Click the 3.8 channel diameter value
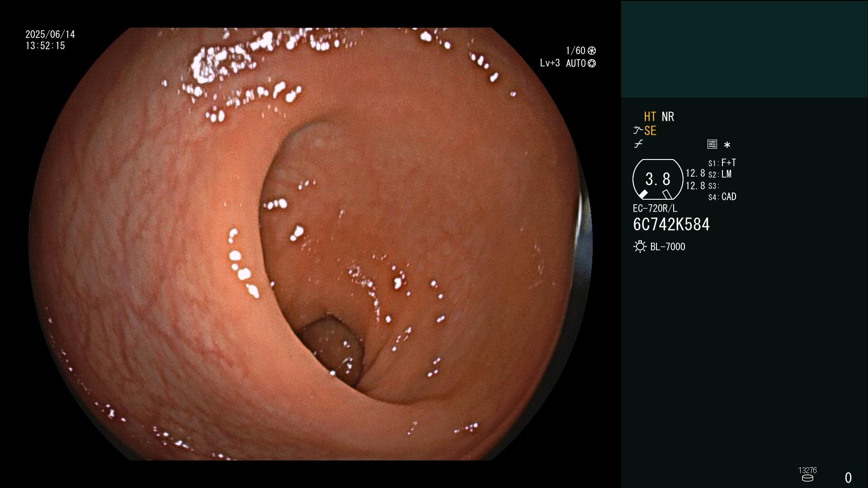Viewport: 868px width, 488px height. [x=658, y=179]
